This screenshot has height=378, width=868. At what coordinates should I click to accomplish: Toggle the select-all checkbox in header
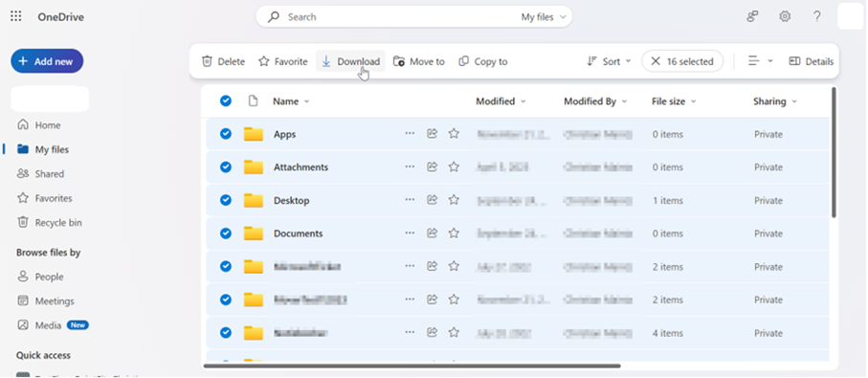(x=225, y=100)
